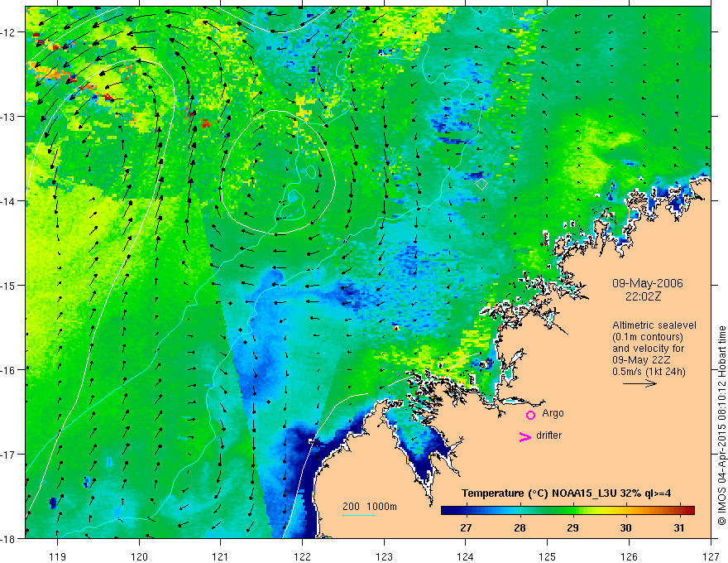The height and width of the screenshot is (563, 728).
Task: Click the longitude label 124
Action: (466, 556)
